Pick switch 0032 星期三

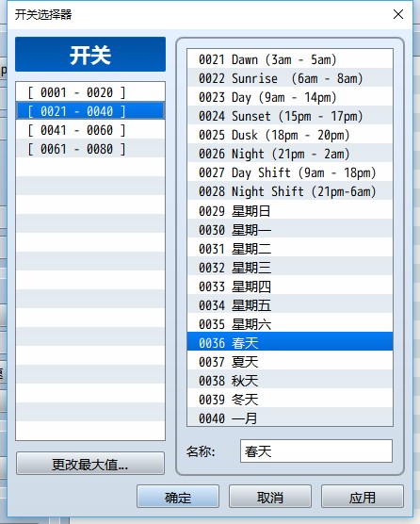tap(290, 267)
